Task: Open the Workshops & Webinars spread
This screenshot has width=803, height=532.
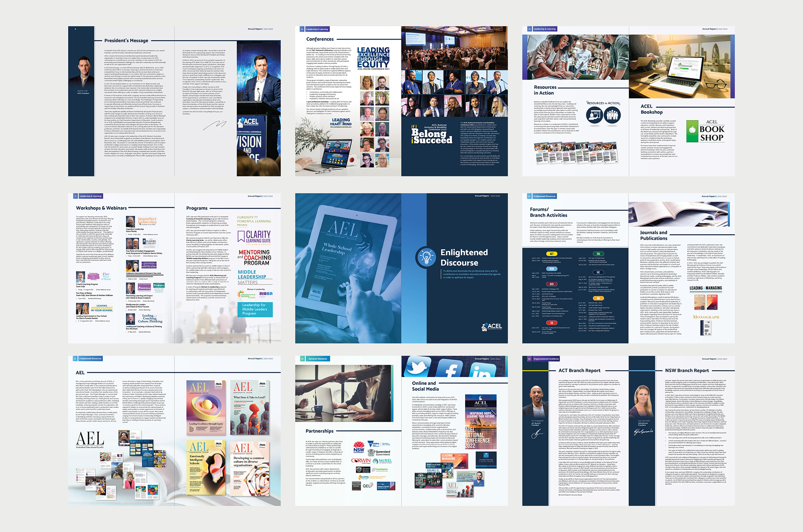Action: pos(174,268)
